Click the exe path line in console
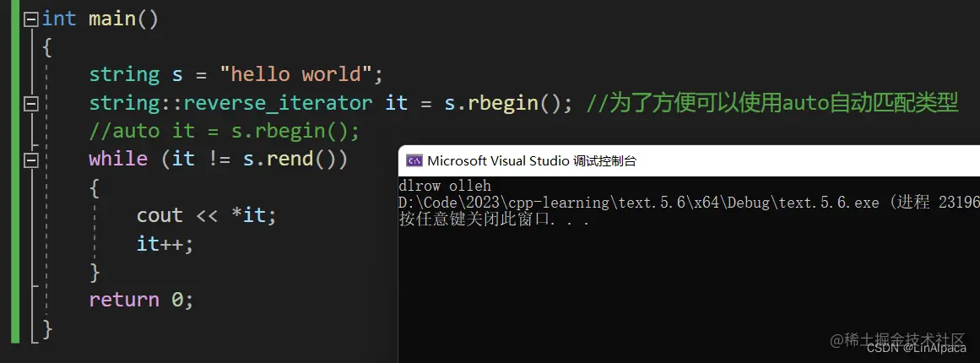 point(689,203)
